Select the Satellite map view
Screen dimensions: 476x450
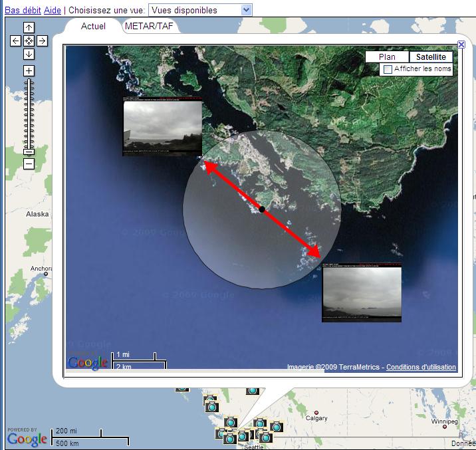point(431,57)
